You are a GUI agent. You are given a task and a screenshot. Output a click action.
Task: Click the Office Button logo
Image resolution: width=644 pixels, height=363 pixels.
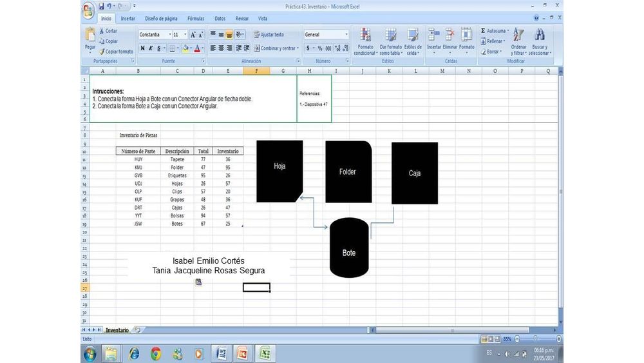[88, 9]
